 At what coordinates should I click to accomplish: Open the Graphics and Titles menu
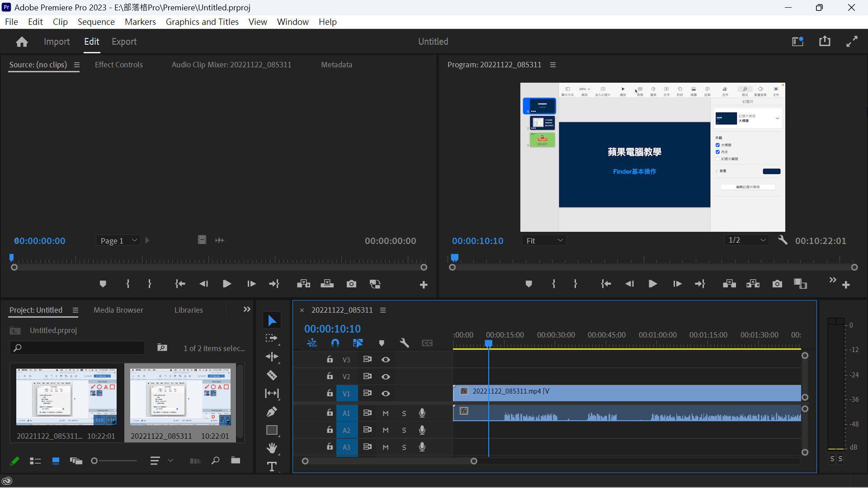click(202, 22)
